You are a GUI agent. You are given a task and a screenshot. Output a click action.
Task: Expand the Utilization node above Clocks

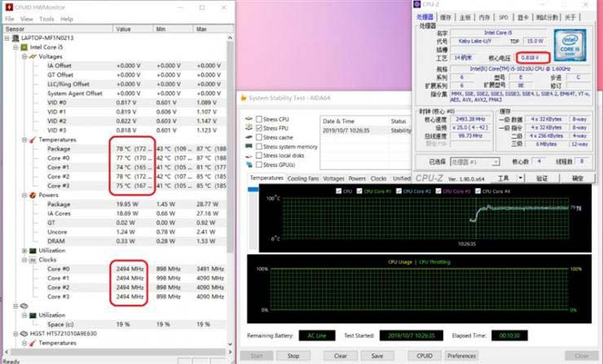24,251
